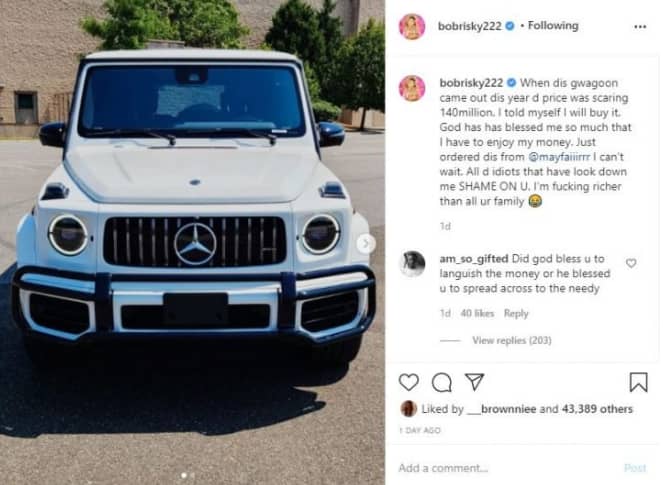666x485 pixels.
Task: Toggle the Following status button
Action: [553, 26]
